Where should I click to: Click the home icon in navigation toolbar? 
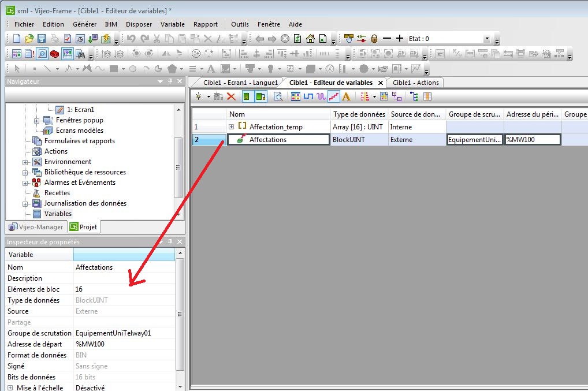310,39
